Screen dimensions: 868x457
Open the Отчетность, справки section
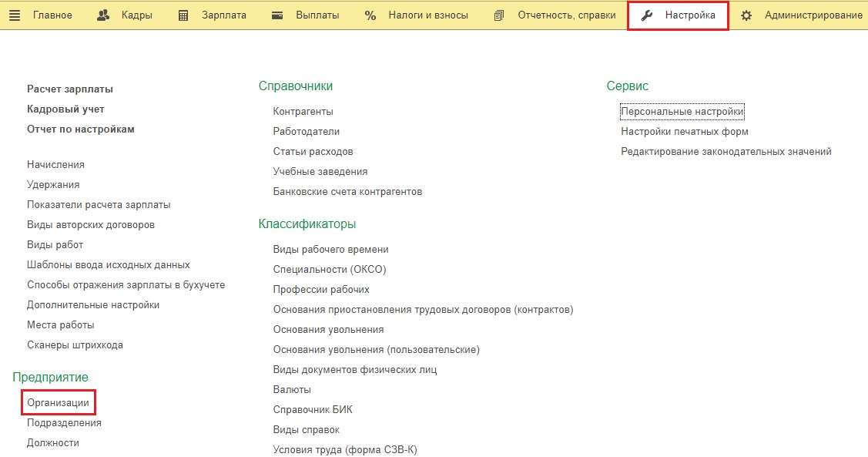point(567,15)
